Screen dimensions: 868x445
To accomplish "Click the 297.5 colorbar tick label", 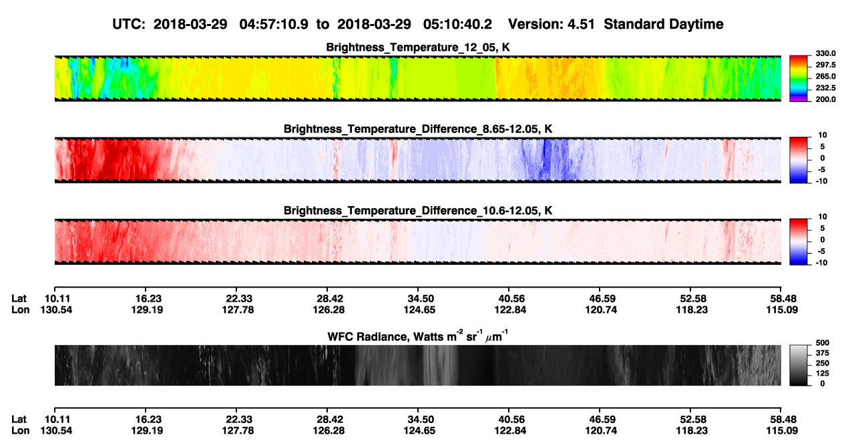I will coord(826,65).
